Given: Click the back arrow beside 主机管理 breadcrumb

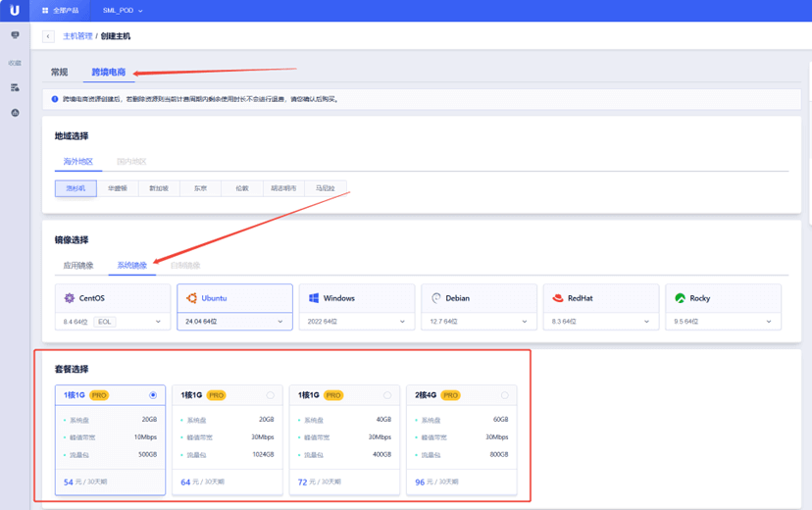Looking at the screenshot, I should pos(48,36).
